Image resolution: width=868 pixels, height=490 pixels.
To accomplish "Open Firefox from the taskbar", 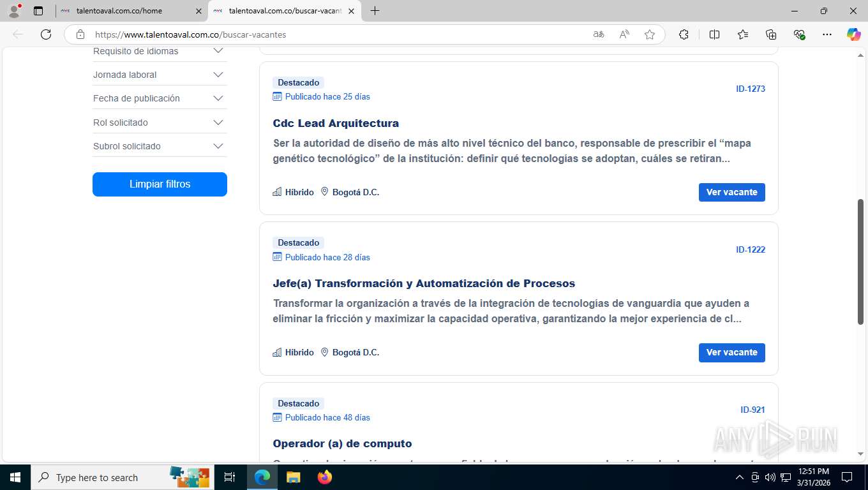I will coord(325,477).
